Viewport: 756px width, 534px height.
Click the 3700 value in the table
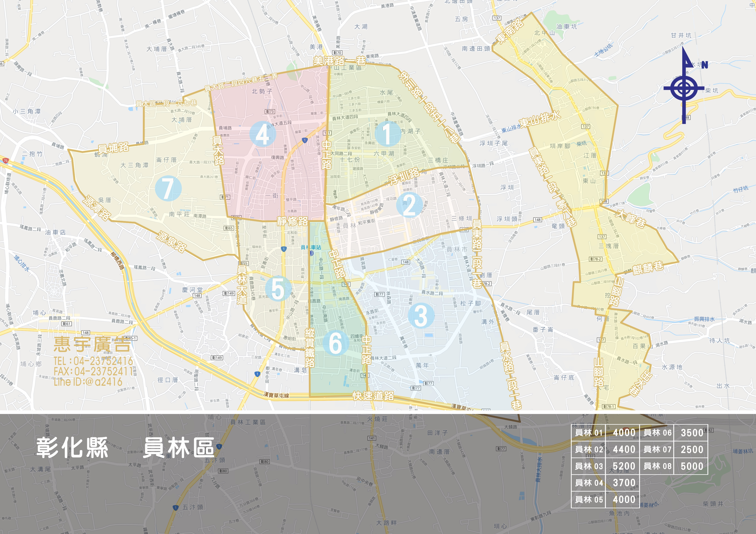tap(624, 483)
